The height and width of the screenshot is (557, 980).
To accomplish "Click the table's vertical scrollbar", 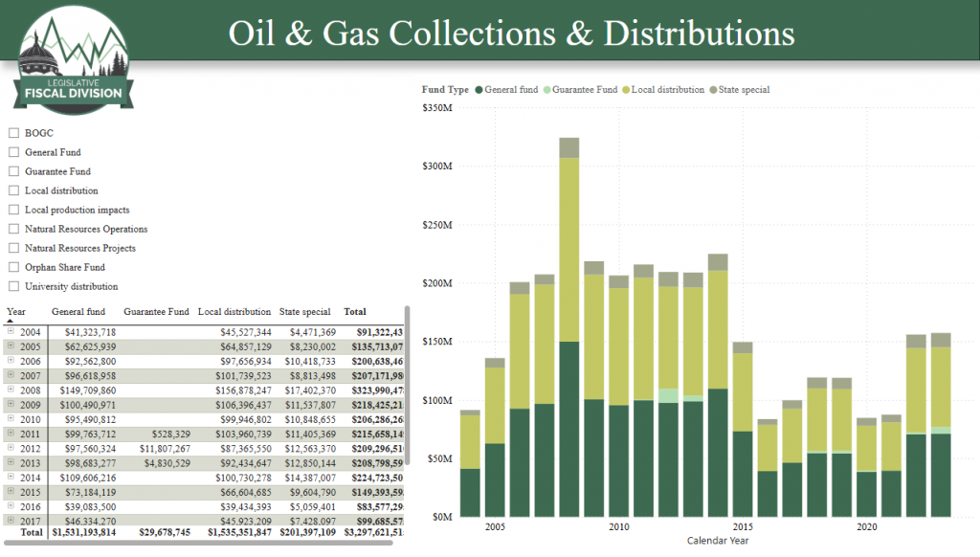I will 408,383.
